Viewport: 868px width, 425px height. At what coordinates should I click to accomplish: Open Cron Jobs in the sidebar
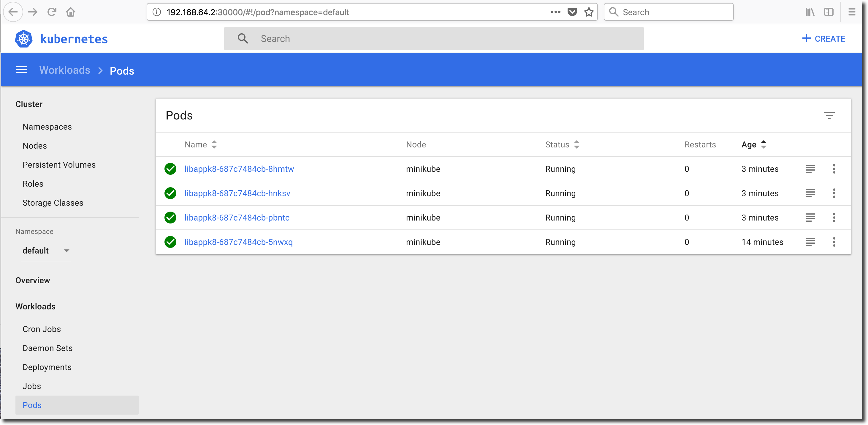[42, 329]
